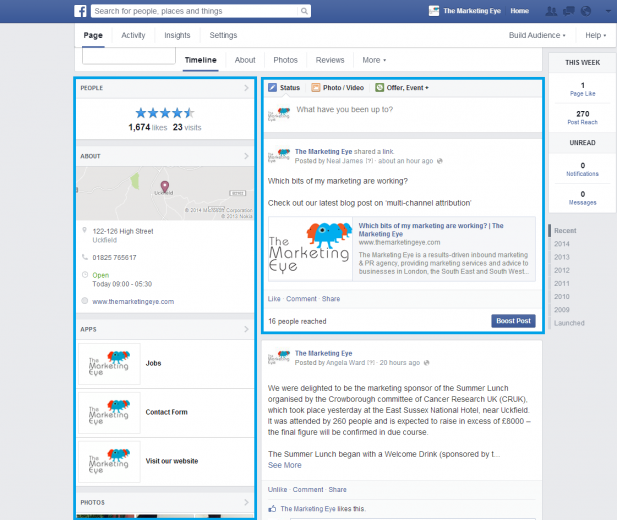
Task: Click Unlike on Angela Ward post
Action: click(x=277, y=490)
